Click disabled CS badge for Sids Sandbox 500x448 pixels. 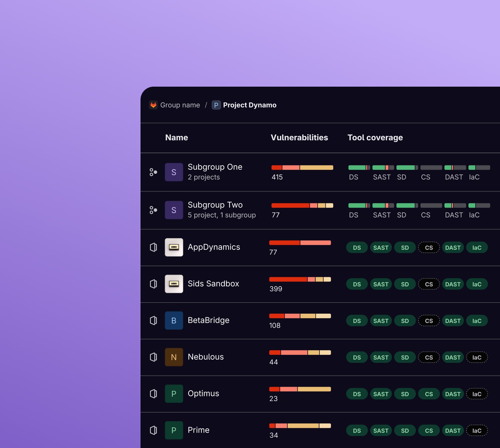pyautogui.click(x=429, y=284)
